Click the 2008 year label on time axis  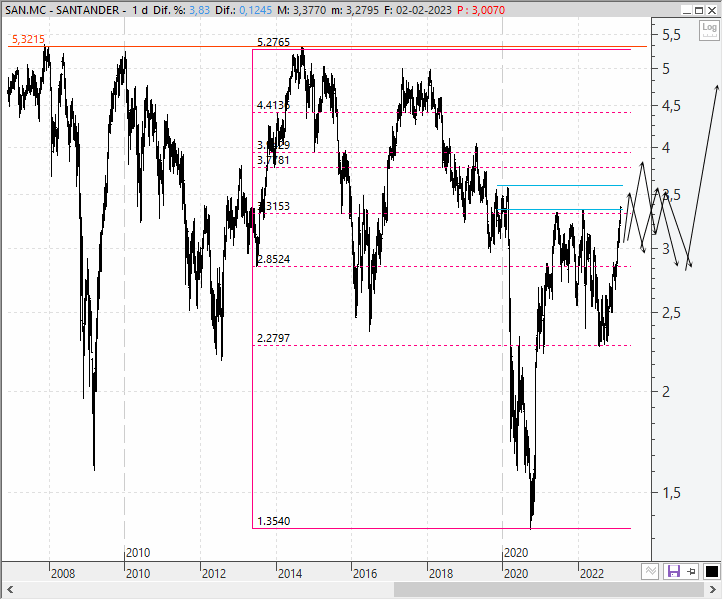(x=63, y=574)
